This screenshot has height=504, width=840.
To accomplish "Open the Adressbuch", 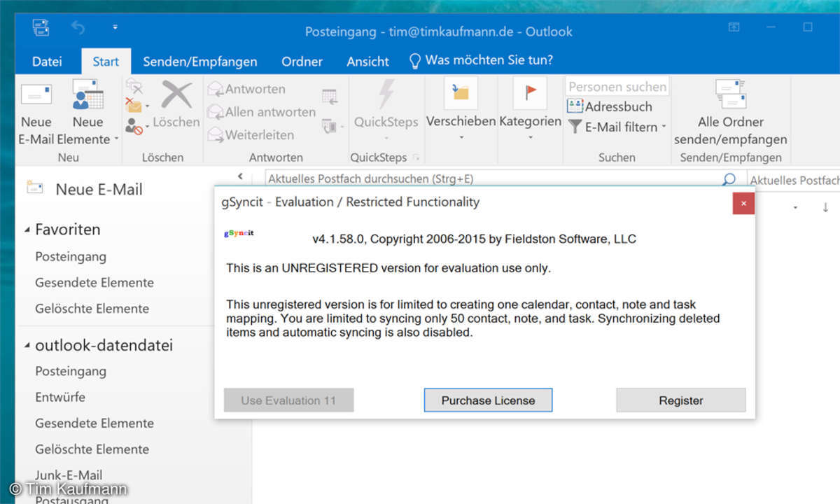I will (610, 106).
